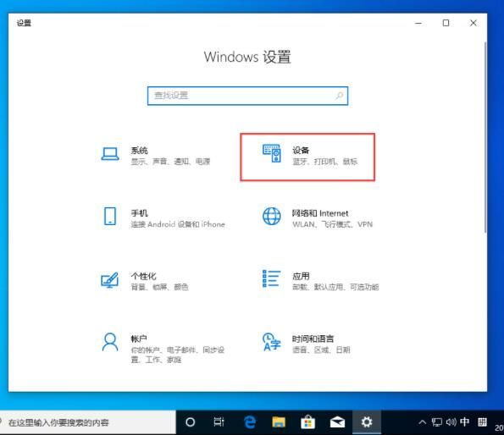
Task: Click 蓝牙、打印机、鼠标 description text
Action: (x=324, y=162)
